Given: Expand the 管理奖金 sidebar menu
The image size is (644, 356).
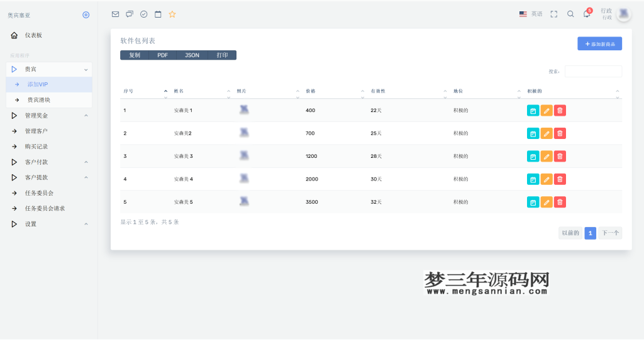Looking at the screenshot, I should coord(49,116).
